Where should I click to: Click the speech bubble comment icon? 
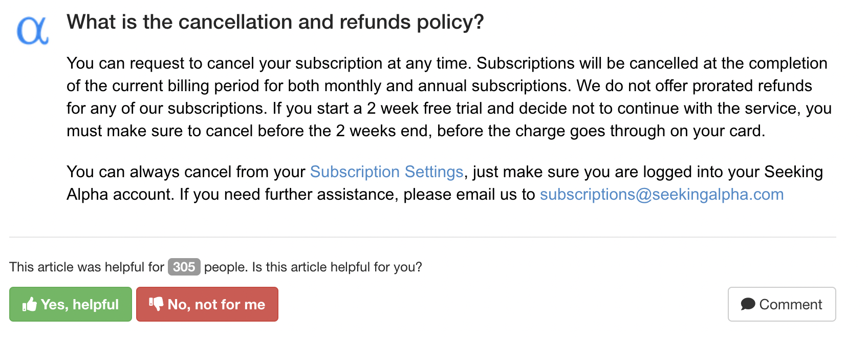[x=748, y=304]
